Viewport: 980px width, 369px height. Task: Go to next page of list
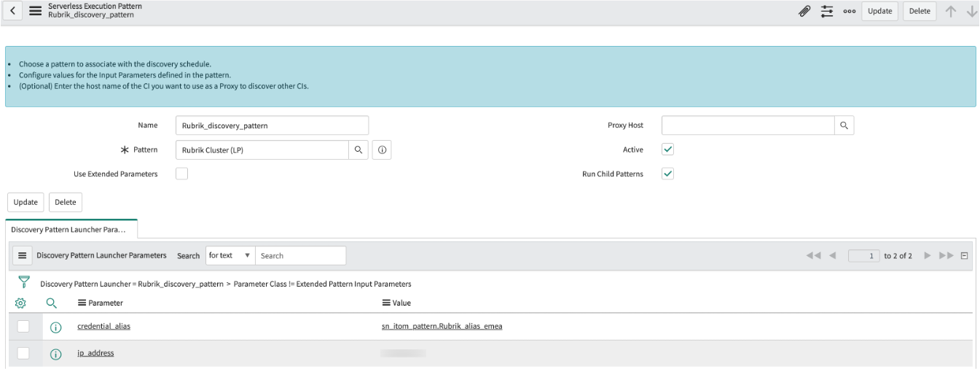click(x=928, y=255)
